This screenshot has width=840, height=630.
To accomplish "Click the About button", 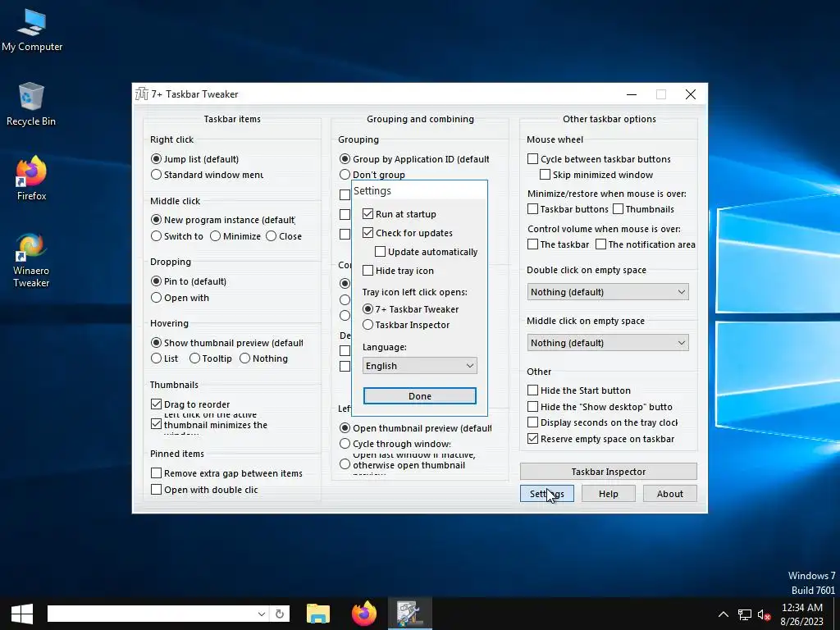I will (669, 493).
